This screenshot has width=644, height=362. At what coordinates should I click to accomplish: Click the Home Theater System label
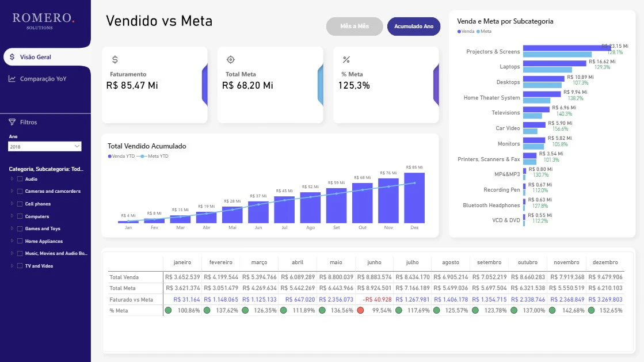(x=491, y=97)
